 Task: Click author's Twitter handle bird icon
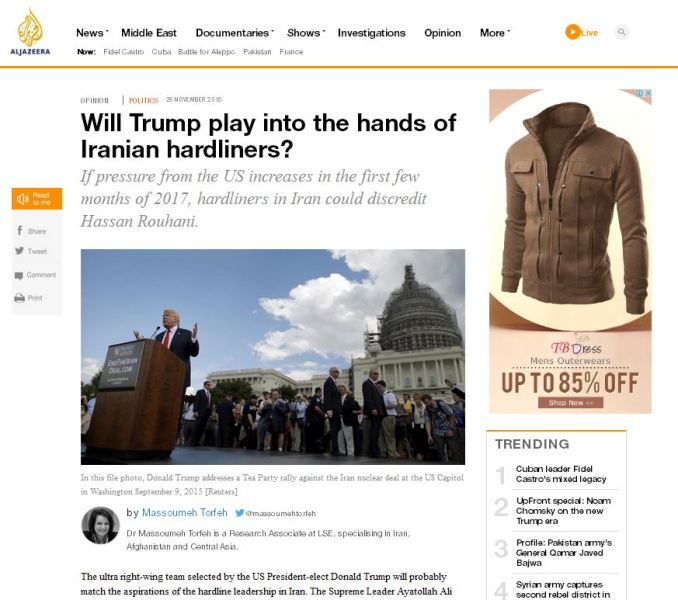coord(240,513)
